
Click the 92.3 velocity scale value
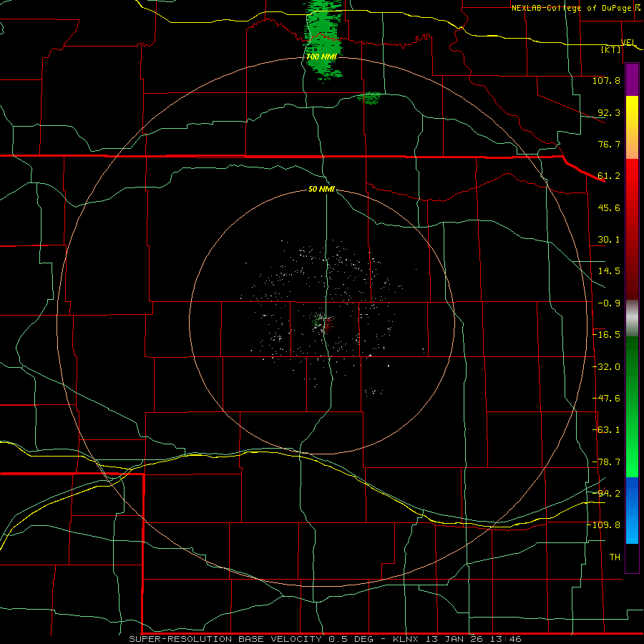coord(609,112)
